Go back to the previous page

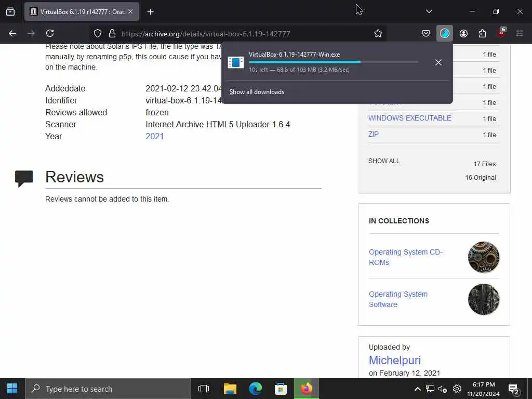(12, 33)
